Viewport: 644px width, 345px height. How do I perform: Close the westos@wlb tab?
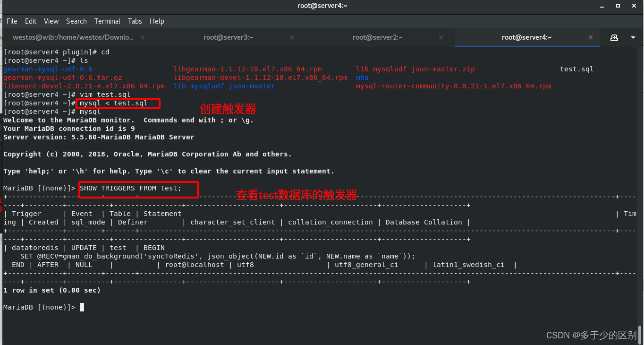coord(143,37)
